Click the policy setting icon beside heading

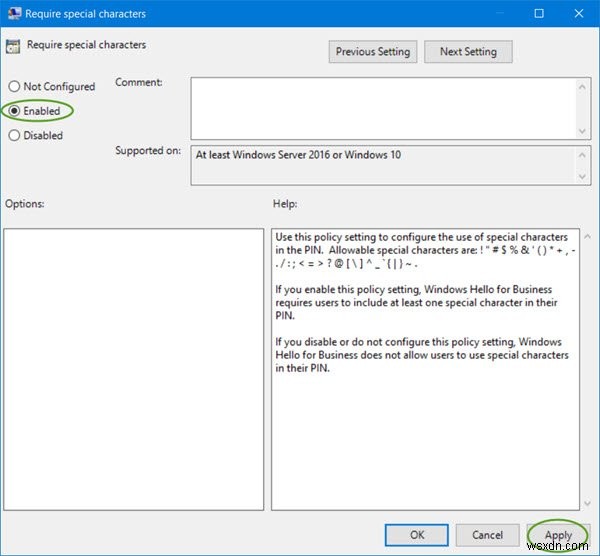point(13,47)
